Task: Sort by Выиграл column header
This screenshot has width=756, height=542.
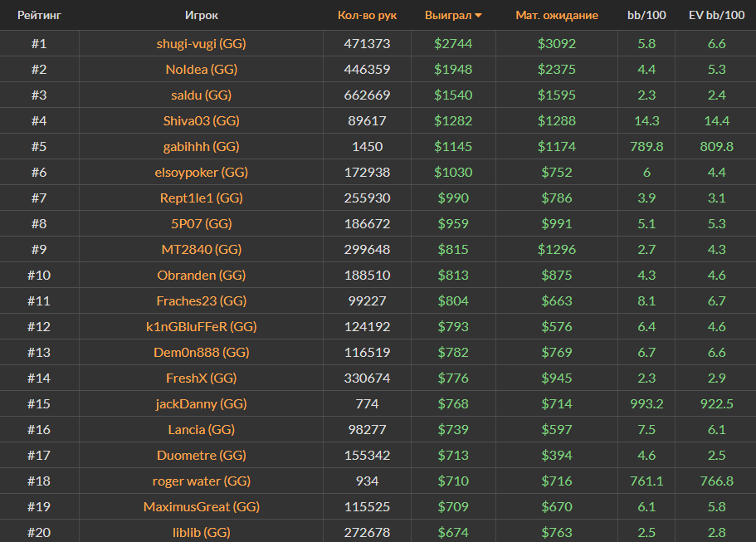Action: (447, 15)
